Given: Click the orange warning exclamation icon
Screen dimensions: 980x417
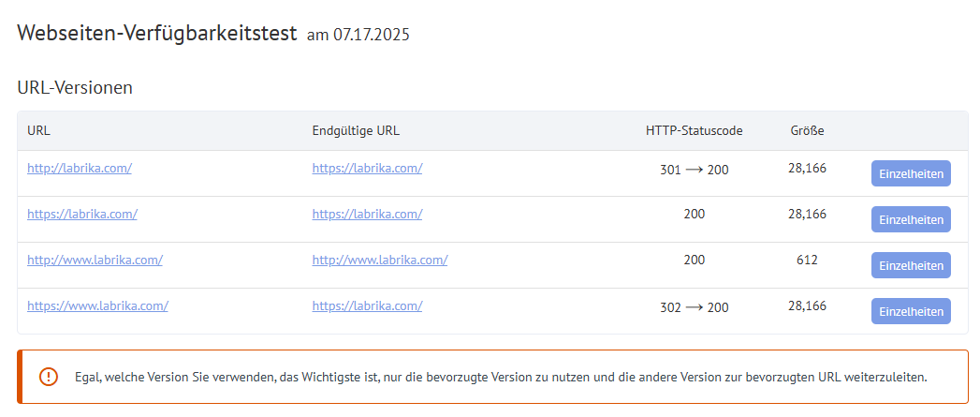Looking at the screenshot, I should tap(48, 377).
